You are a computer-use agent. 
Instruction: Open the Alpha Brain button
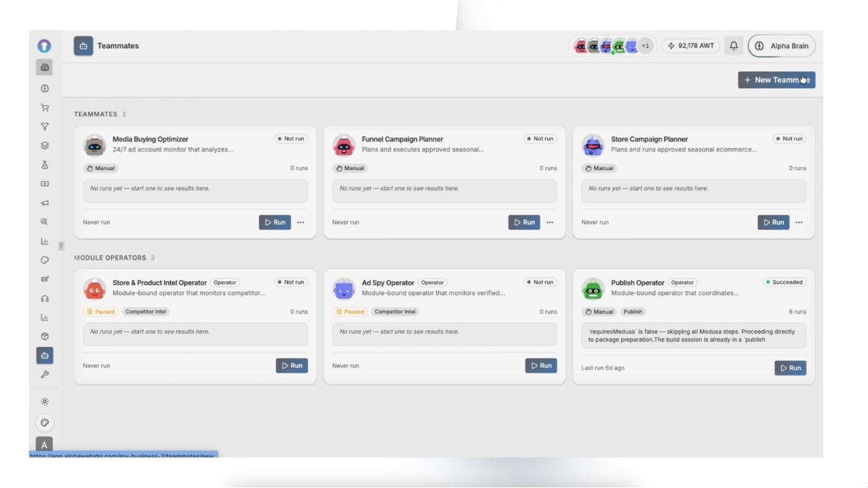click(782, 45)
